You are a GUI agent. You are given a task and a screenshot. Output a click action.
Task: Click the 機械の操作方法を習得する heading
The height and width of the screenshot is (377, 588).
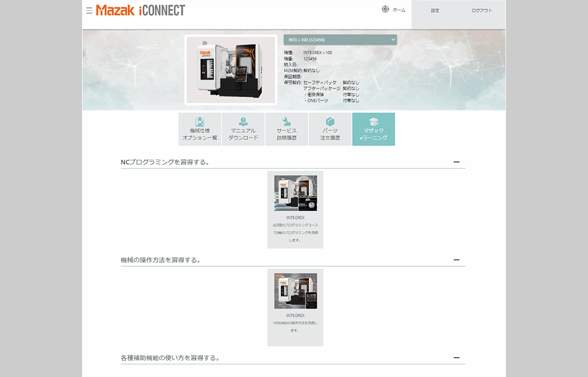point(160,260)
